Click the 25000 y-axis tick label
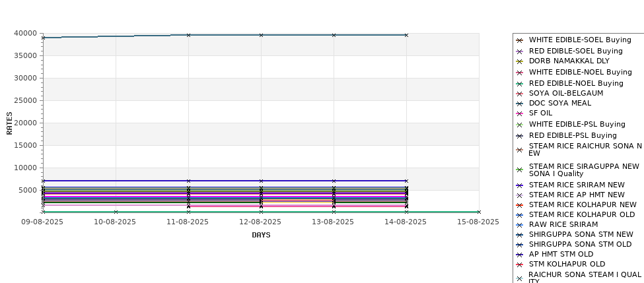This screenshot has width=644, height=283. tap(26, 100)
